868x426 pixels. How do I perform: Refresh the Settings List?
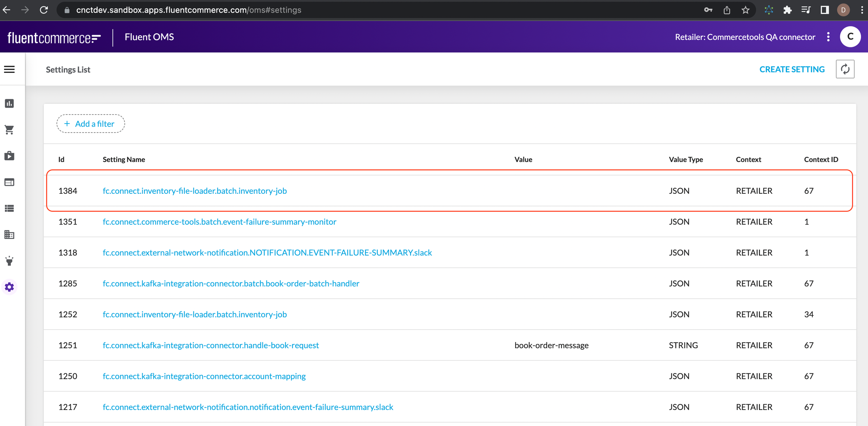click(x=845, y=69)
